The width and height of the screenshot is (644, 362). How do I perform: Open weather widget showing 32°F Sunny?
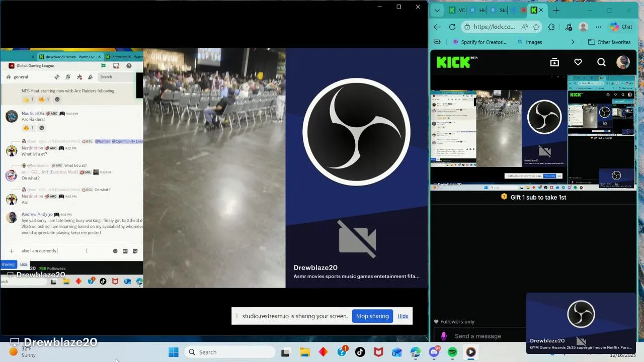coord(23,351)
